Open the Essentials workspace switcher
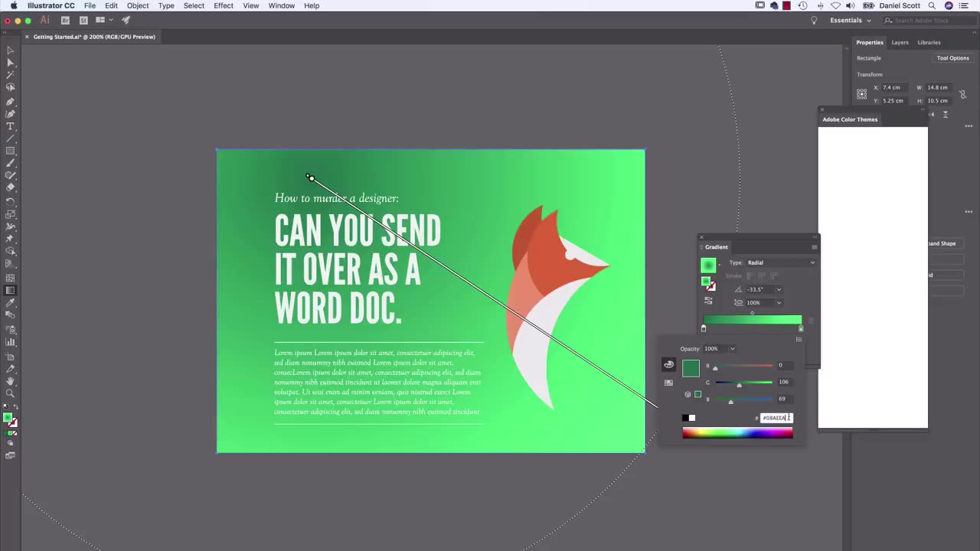Screen dimensions: 980x551 [851, 20]
